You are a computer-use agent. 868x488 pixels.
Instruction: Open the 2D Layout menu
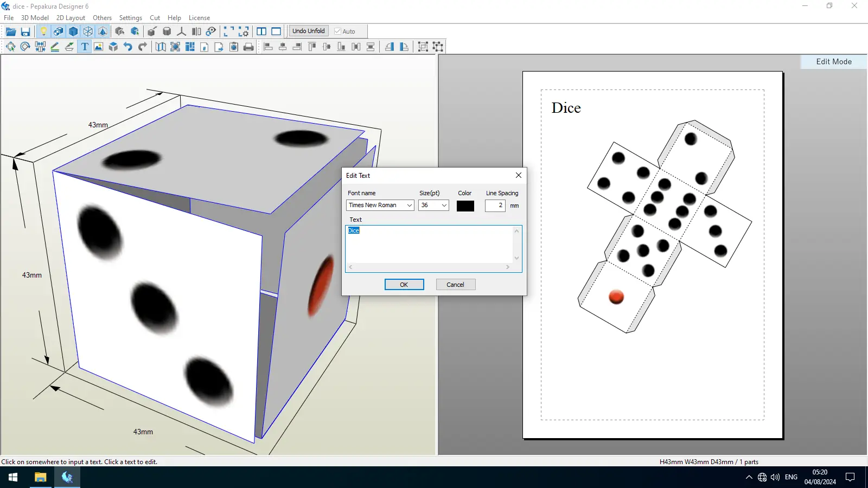[71, 18]
